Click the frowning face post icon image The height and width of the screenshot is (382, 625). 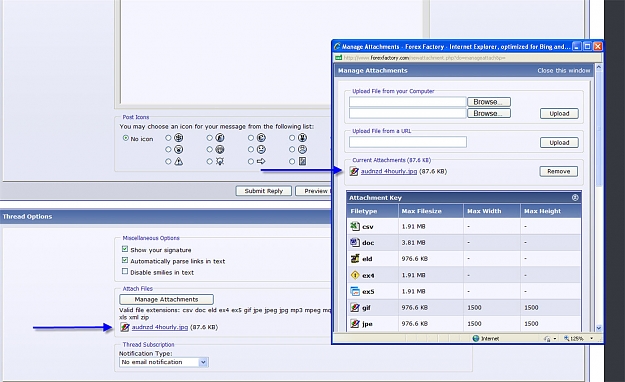point(303,149)
